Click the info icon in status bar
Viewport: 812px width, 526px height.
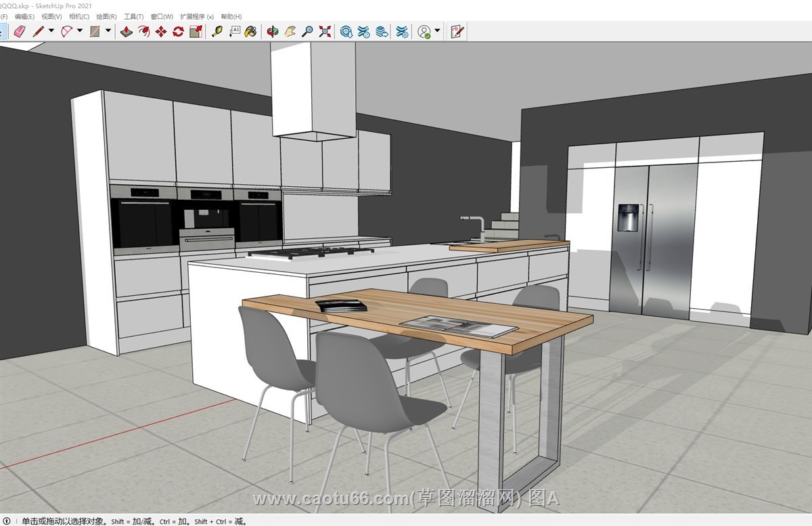pyautogui.click(x=7, y=521)
